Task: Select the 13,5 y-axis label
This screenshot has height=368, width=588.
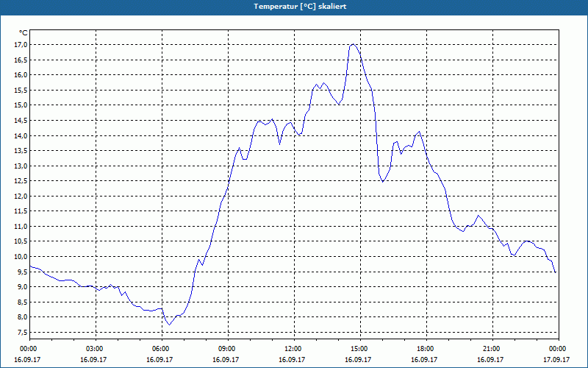Action: 21,151
